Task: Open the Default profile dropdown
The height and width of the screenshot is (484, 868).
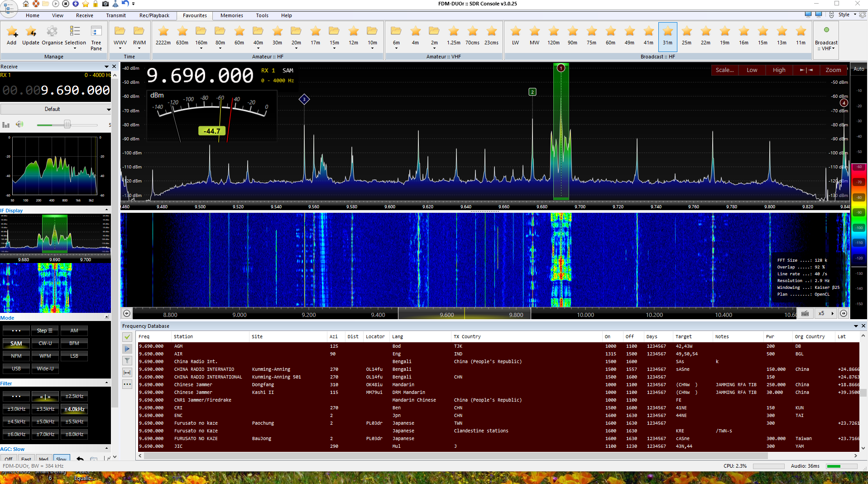Action: pos(56,109)
